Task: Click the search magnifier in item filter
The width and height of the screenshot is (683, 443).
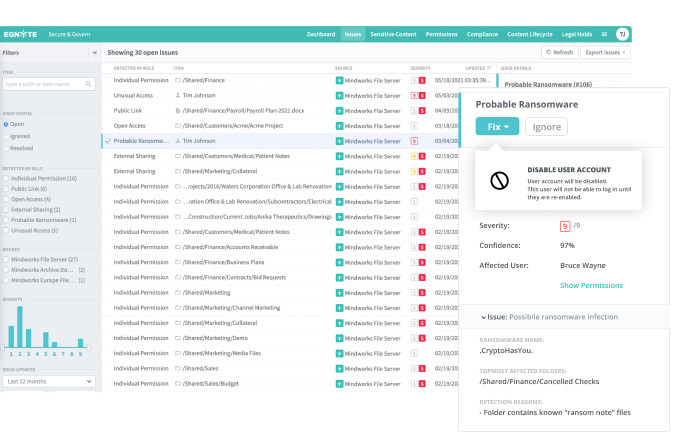Action: (91, 85)
